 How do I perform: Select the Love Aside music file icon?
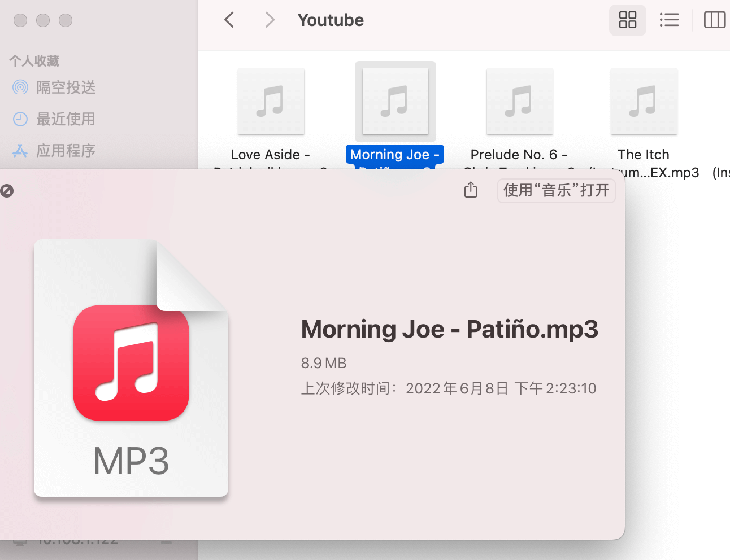[x=271, y=102]
